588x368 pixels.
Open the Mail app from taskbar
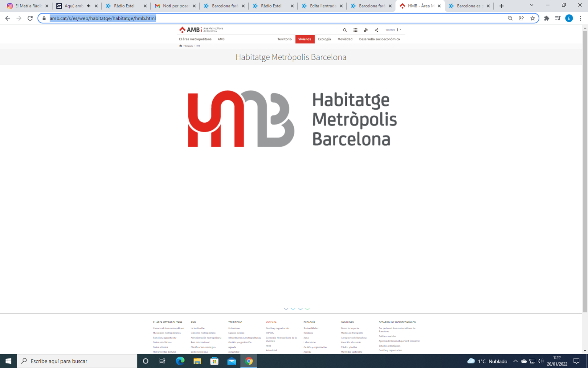click(x=232, y=361)
